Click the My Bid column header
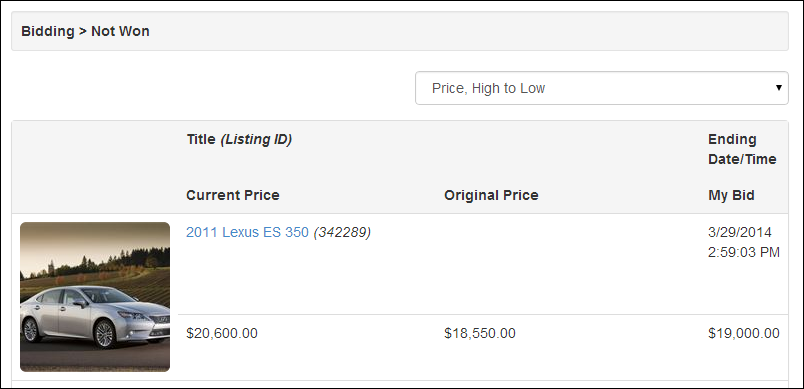The height and width of the screenshot is (389, 804). click(x=731, y=195)
